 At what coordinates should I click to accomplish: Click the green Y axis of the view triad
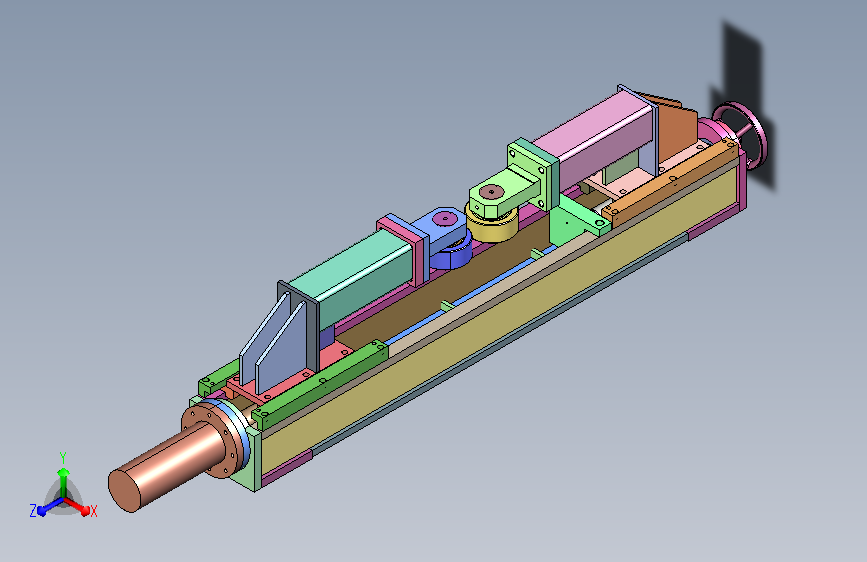pyautogui.click(x=63, y=478)
